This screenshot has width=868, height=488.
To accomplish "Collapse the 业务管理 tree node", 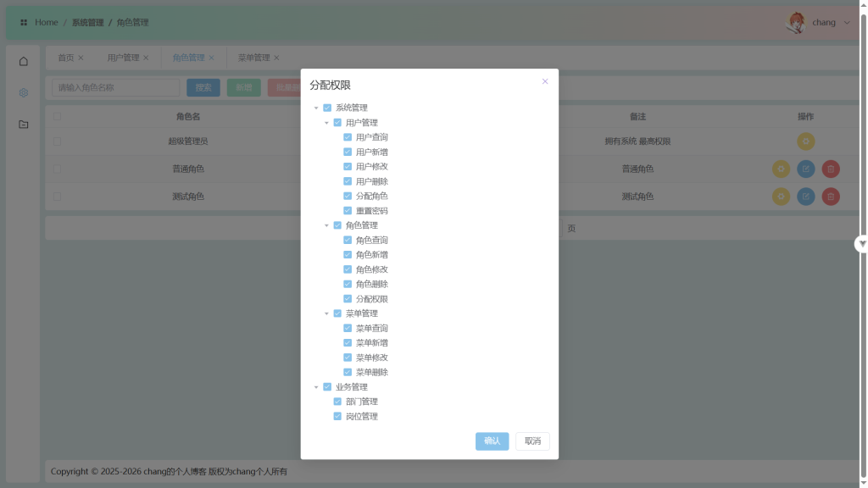I will 316,387.
